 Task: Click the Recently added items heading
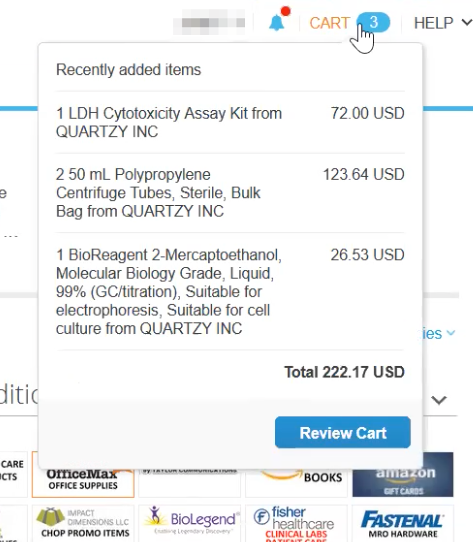[128, 69]
